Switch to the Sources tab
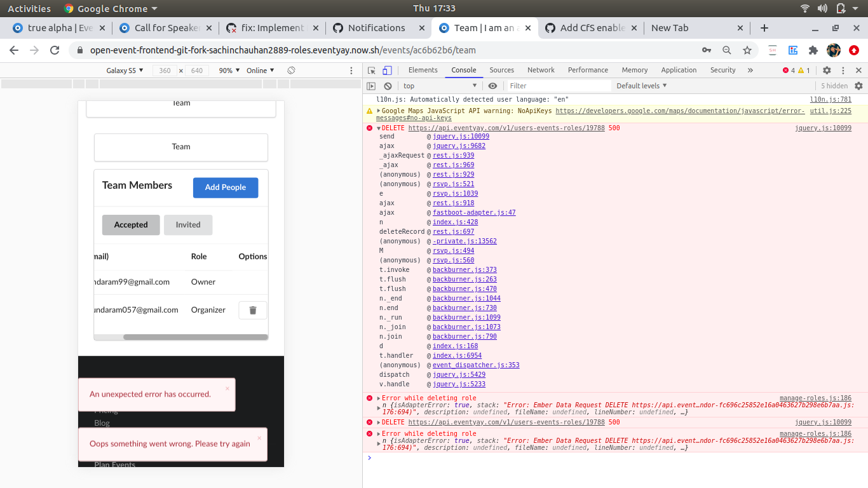The height and width of the screenshot is (488, 868). [502, 71]
